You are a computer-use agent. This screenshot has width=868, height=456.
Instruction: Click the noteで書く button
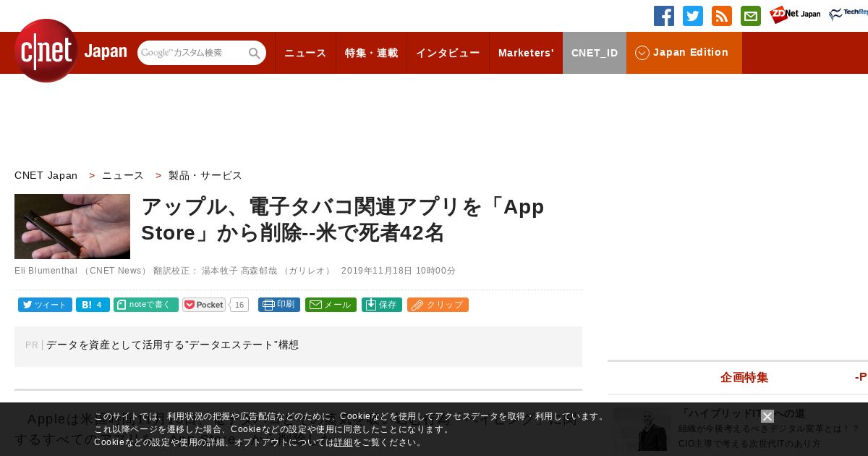(x=146, y=305)
